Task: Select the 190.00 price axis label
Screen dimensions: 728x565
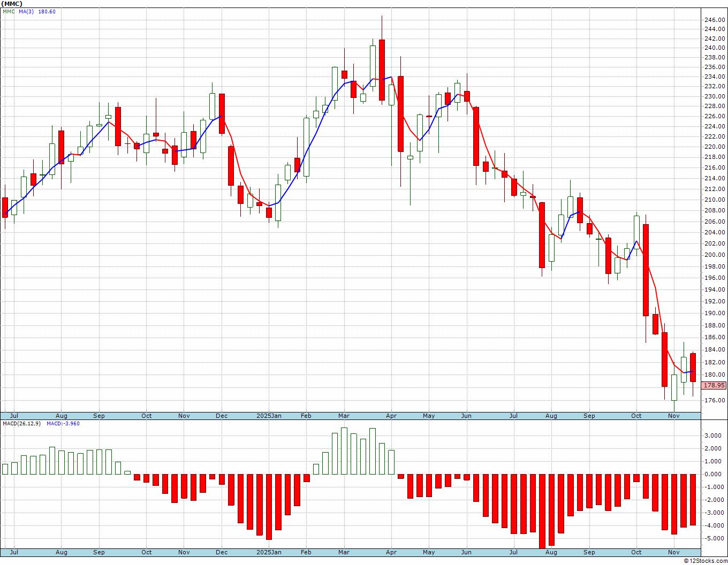Action: coord(715,314)
